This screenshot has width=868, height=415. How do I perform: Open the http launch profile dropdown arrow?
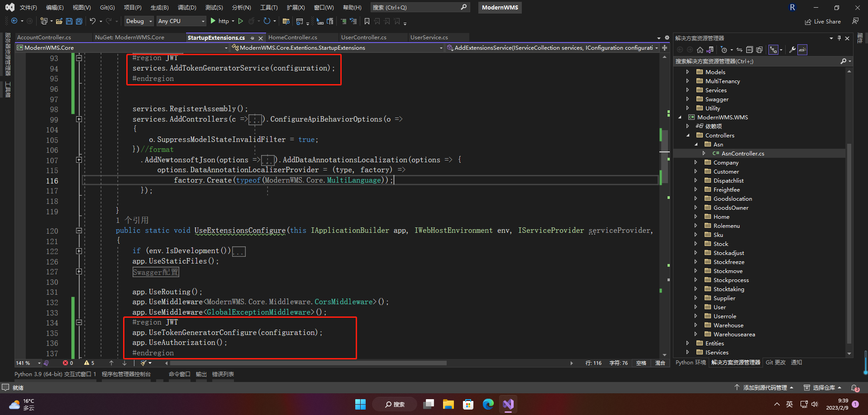click(x=233, y=21)
